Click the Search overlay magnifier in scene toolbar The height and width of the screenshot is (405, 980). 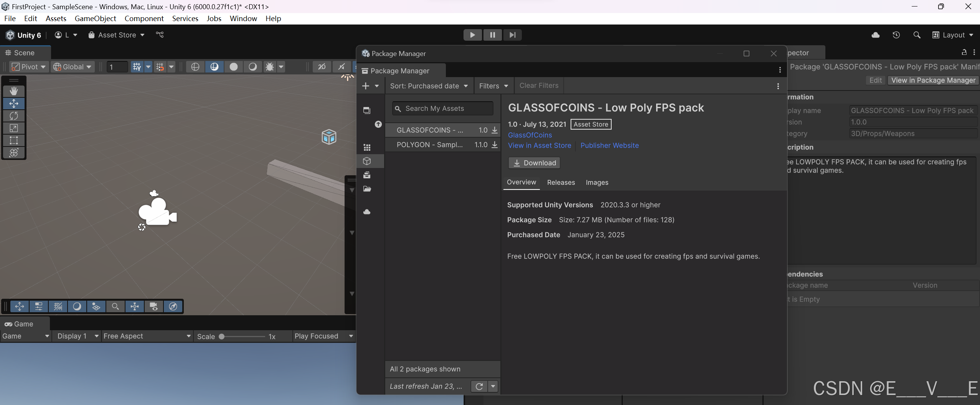click(115, 306)
